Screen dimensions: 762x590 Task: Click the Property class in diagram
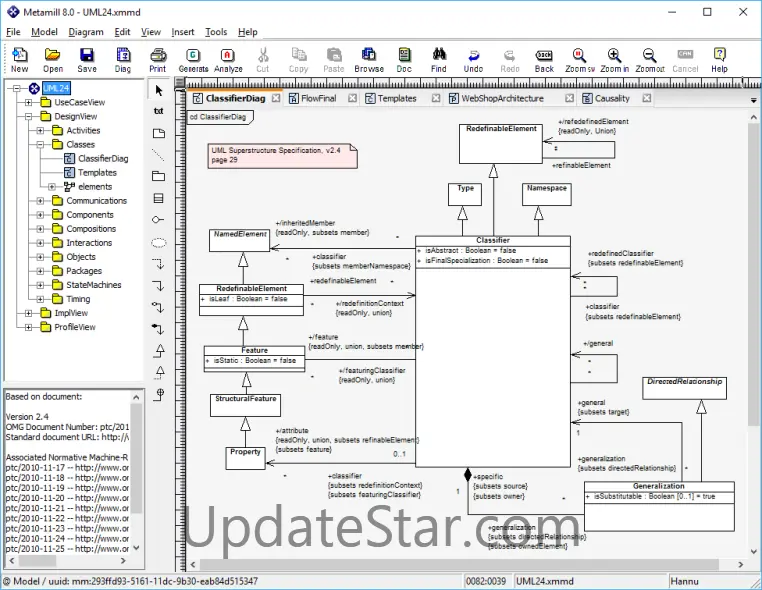(245, 458)
